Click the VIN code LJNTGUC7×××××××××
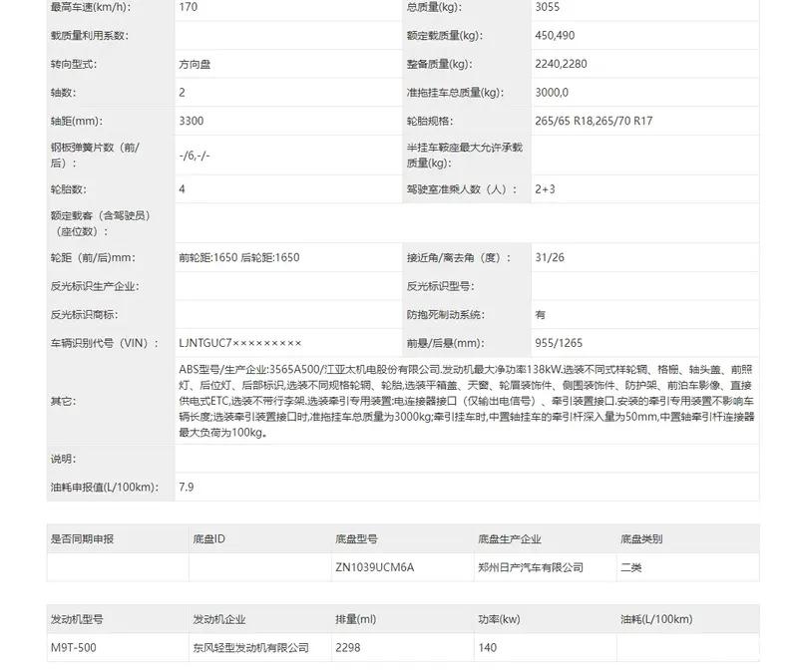 pos(239,343)
